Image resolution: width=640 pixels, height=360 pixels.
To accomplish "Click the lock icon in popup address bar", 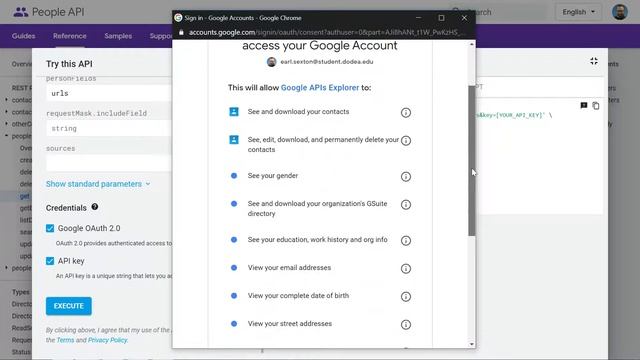I will [181, 32].
